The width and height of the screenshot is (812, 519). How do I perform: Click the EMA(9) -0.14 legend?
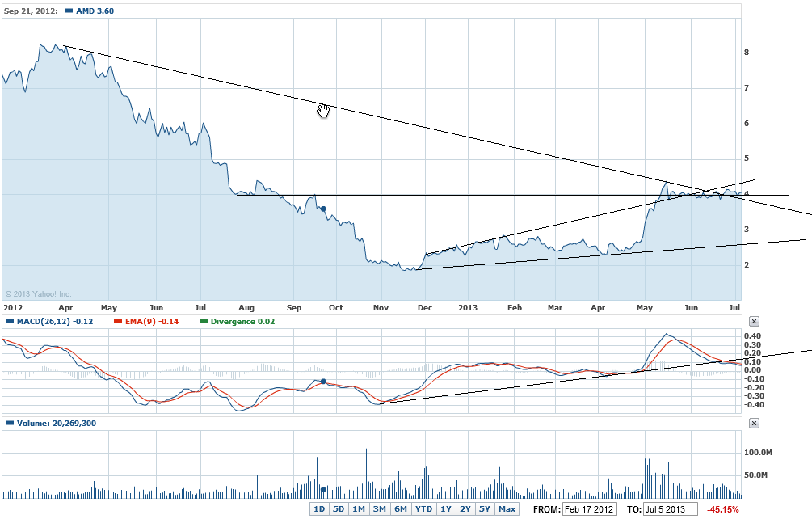(152, 322)
